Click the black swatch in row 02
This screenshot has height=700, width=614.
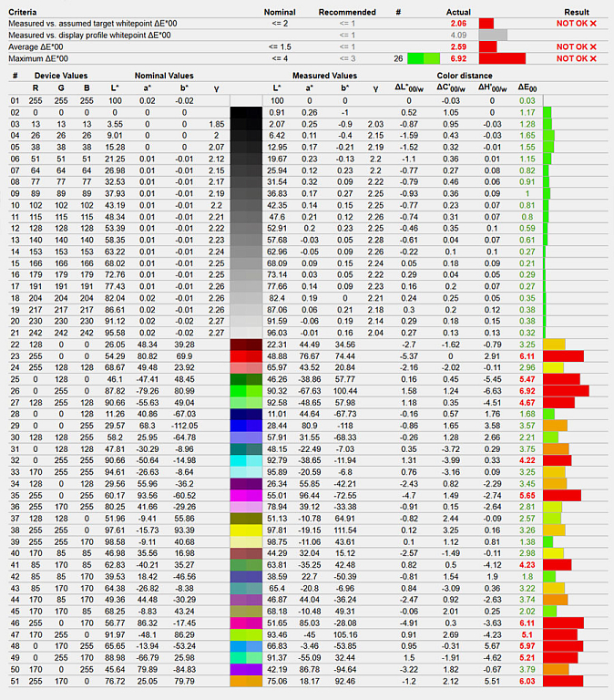pyautogui.click(x=246, y=111)
